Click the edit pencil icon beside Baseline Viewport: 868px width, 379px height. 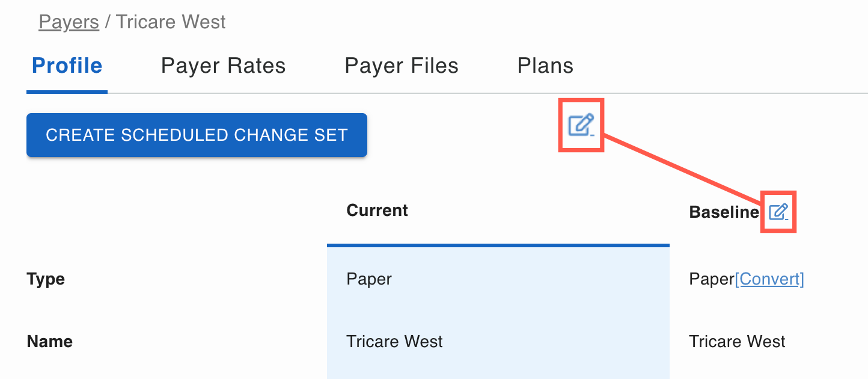(x=778, y=212)
